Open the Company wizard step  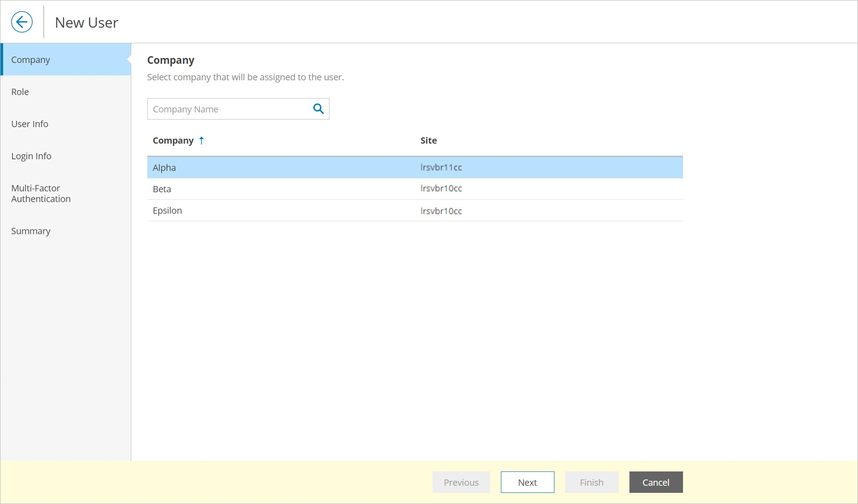pyautogui.click(x=30, y=60)
